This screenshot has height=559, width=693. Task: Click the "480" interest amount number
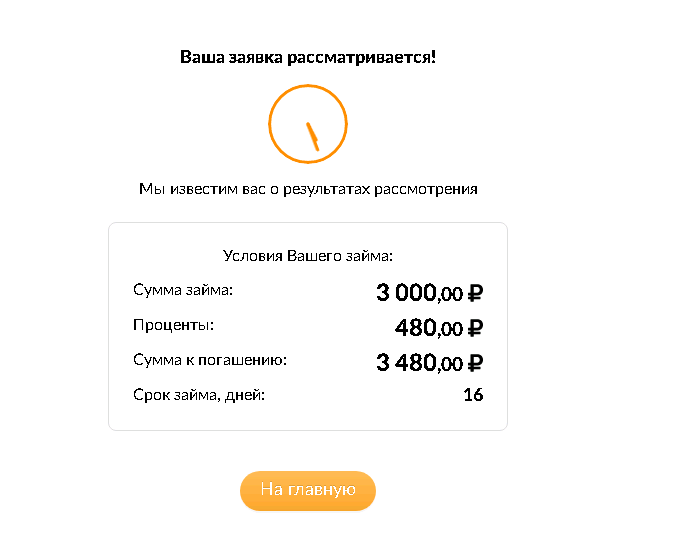point(416,328)
